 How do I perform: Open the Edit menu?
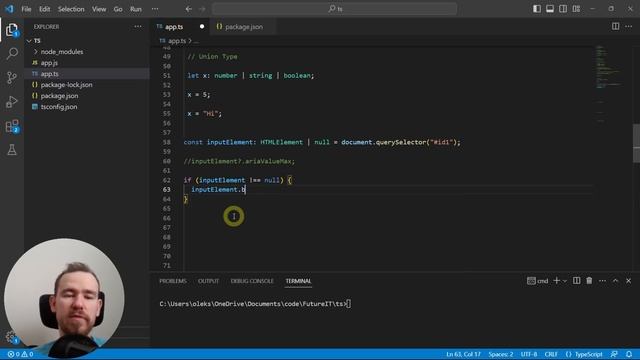pyautogui.click(x=44, y=9)
